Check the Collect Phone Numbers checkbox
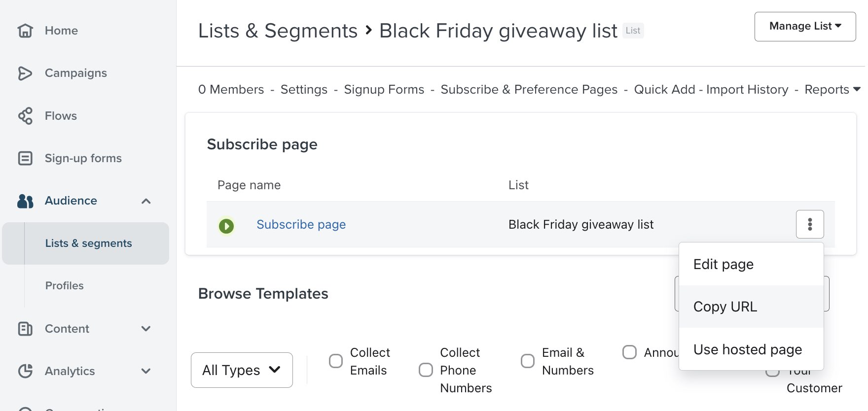This screenshot has width=868, height=411. tap(426, 370)
